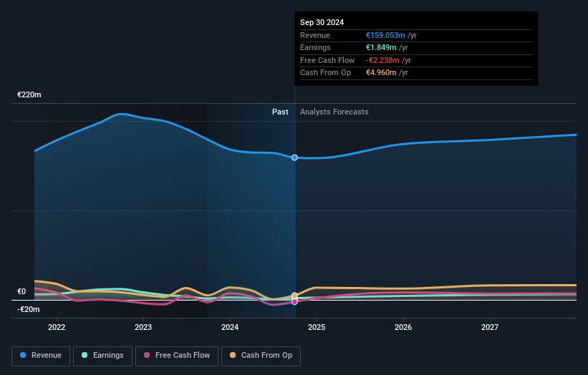Click the Free Cash Flow label in tooltip
The image size is (588, 375).
[x=327, y=60]
